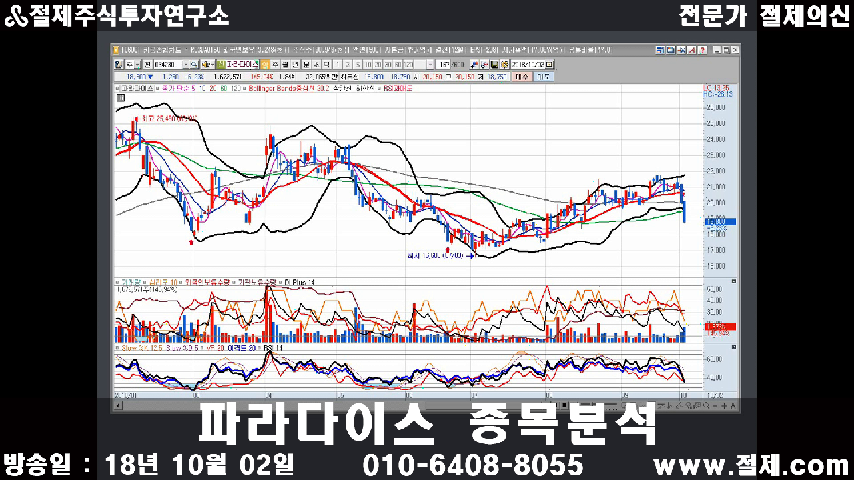The width and height of the screenshot is (854, 480).
Task: Click the red value tag on the volume axis
Action: tap(720, 326)
